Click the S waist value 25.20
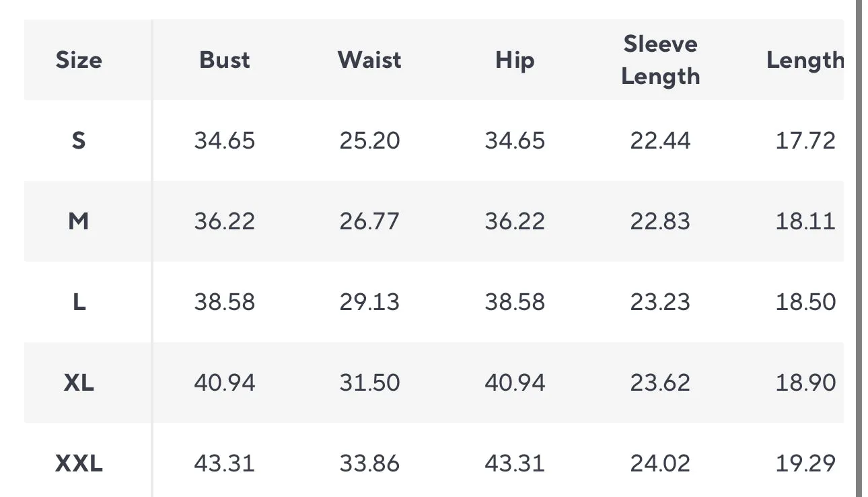The image size is (868, 497). pos(369,141)
